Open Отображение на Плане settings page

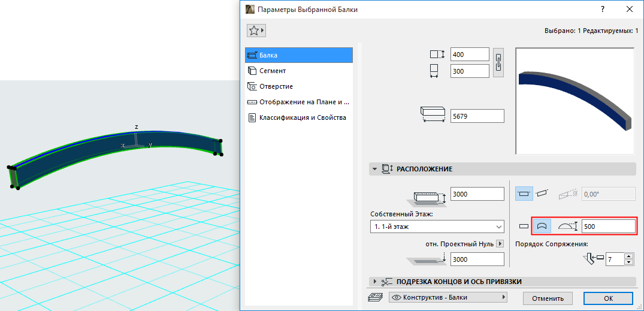point(298,102)
